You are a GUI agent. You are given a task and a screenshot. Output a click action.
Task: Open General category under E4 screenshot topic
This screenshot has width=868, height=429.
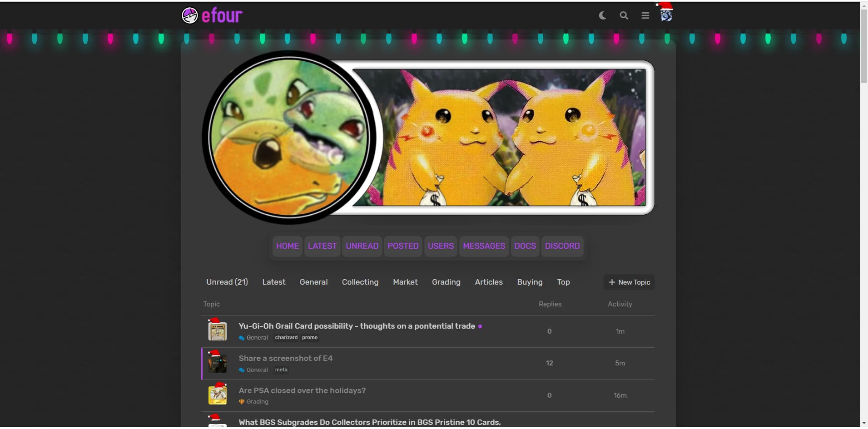coord(253,370)
